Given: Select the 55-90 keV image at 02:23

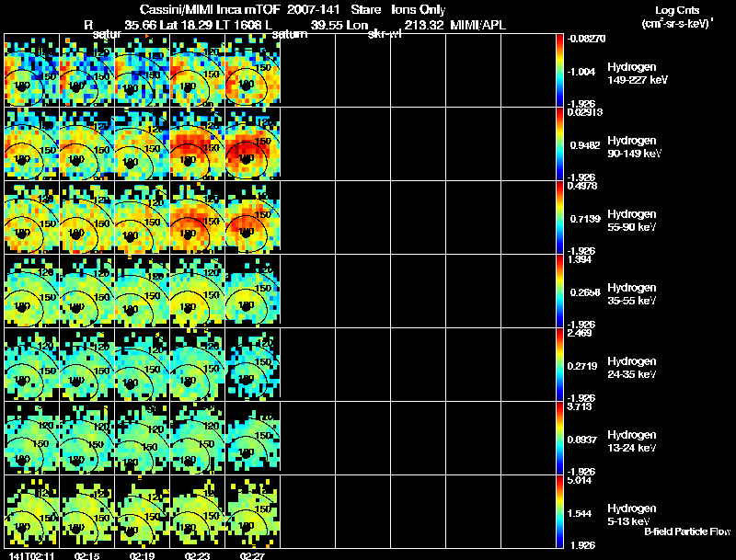Looking at the screenshot, I should [x=197, y=218].
